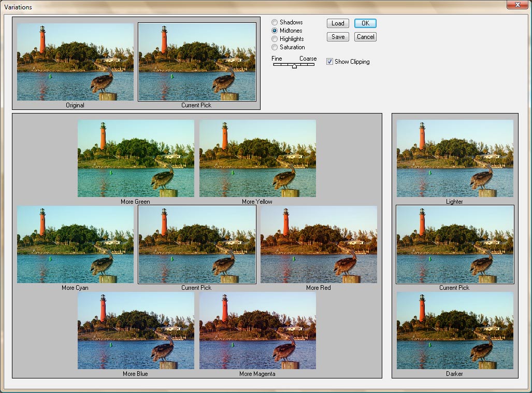Click the More Magenta preview image
This screenshot has width=532, height=393.
click(257, 330)
